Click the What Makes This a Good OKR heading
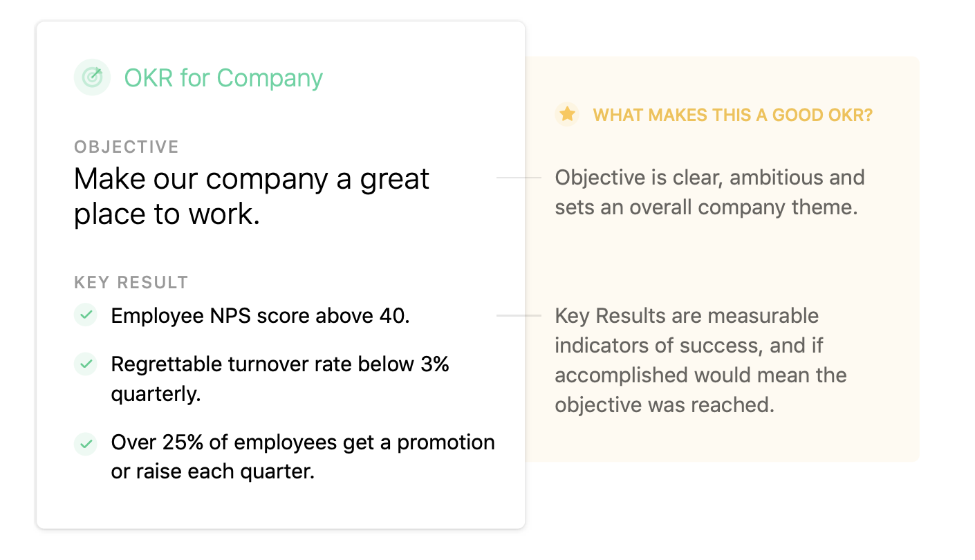Viewport: 975px width, 560px height. click(733, 115)
